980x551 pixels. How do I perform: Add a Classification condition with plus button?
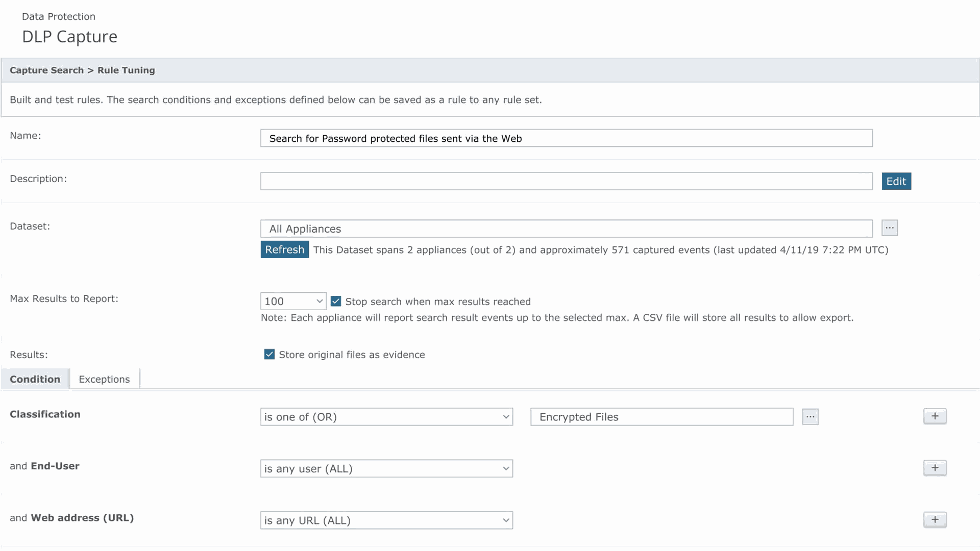tap(935, 416)
